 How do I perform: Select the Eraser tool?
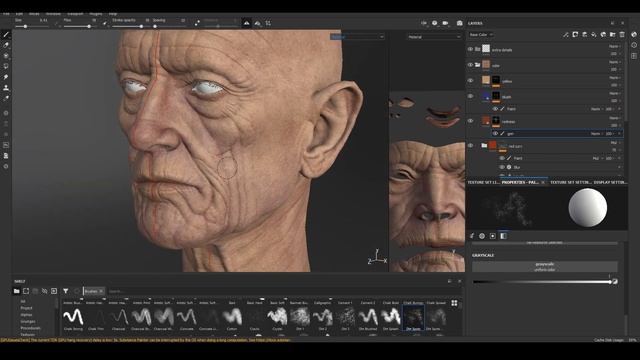point(6,45)
